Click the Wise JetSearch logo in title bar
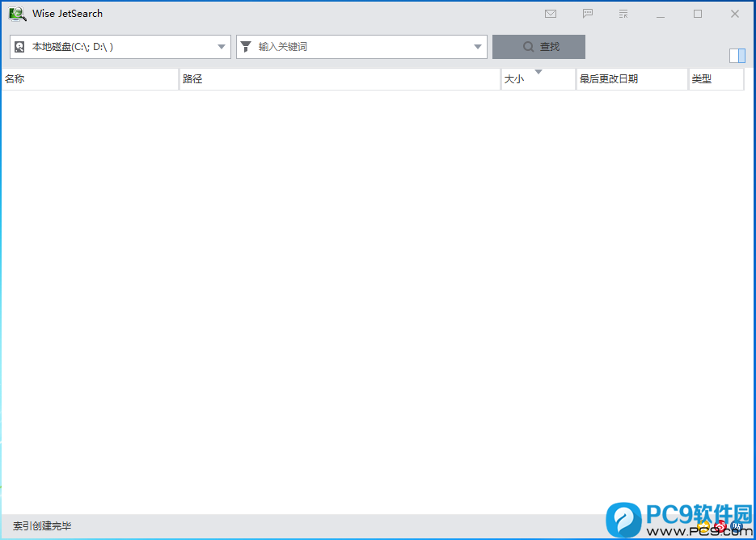The image size is (756, 540). (x=17, y=14)
